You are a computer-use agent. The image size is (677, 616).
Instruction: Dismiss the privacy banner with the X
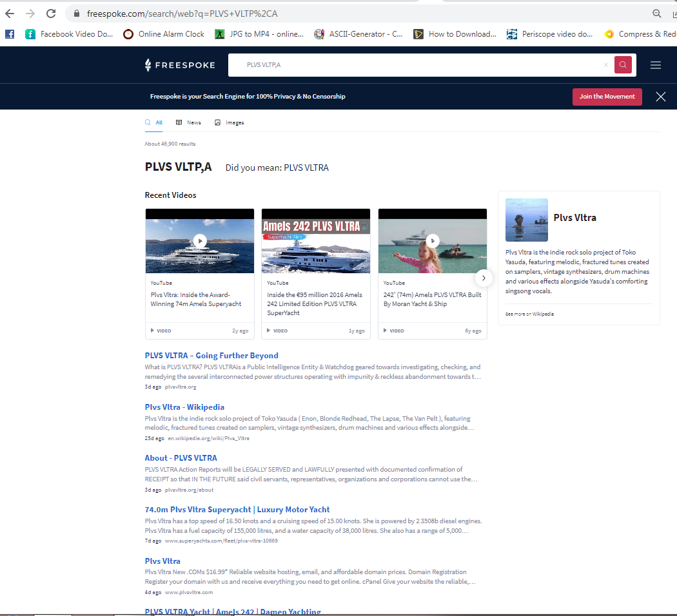661,97
